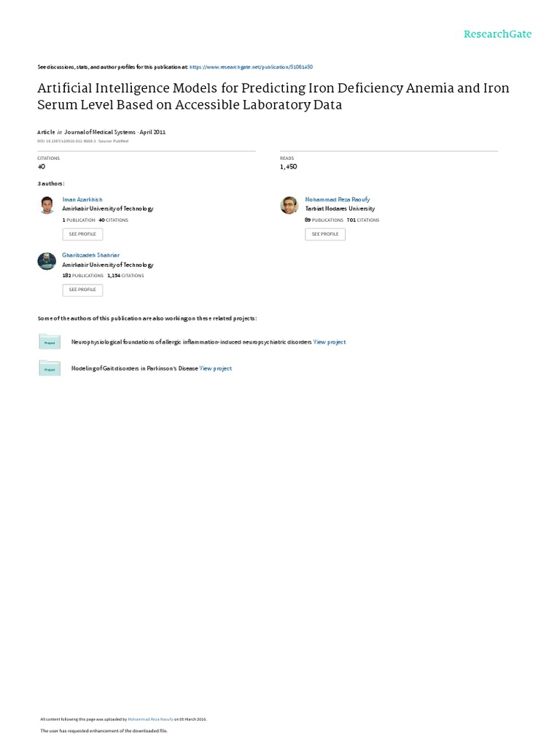This screenshot has width=560, height=747.
Task: Click Gharibzadeh Shahriar's profile photo
Action: 47,261
